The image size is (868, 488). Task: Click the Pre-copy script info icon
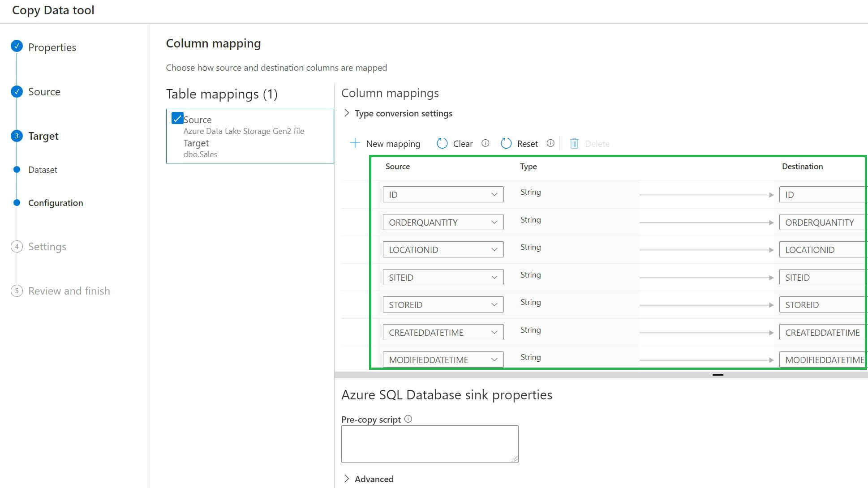click(408, 419)
